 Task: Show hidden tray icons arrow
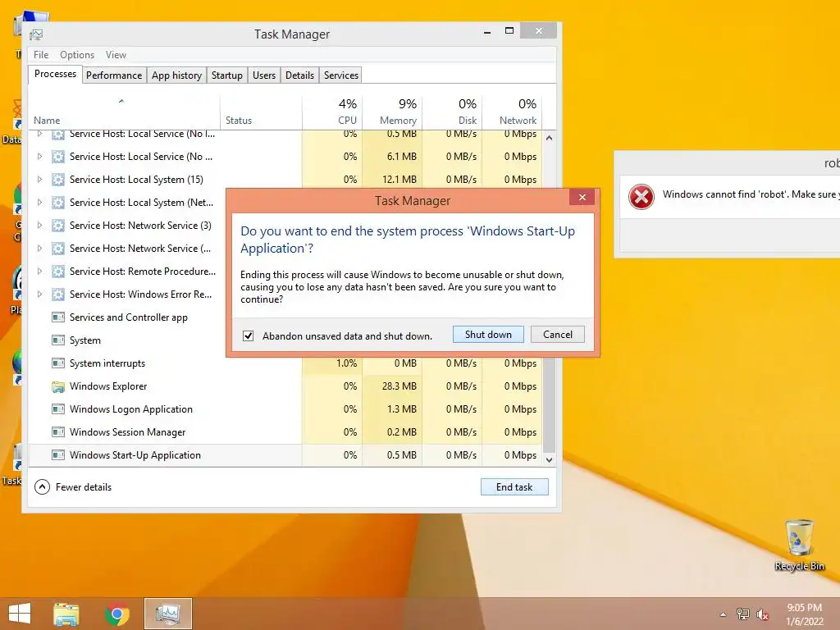tap(724, 614)
